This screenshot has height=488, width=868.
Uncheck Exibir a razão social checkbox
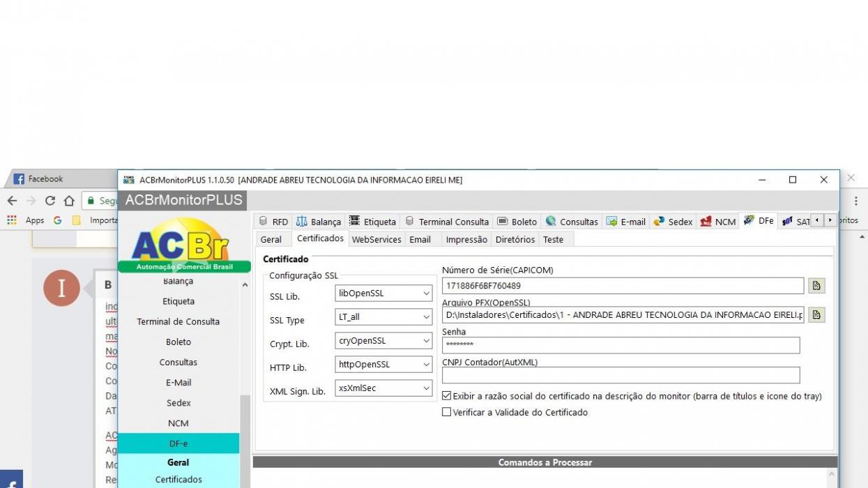[447, 396]
